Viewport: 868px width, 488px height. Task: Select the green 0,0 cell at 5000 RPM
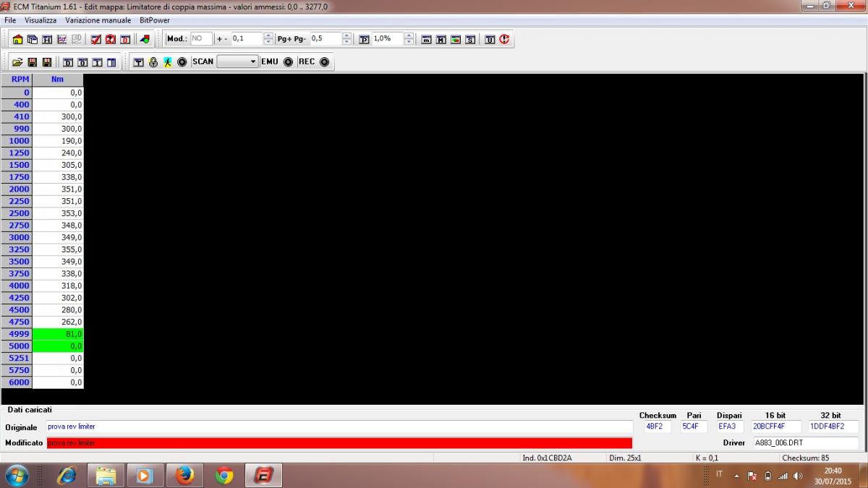58,346
